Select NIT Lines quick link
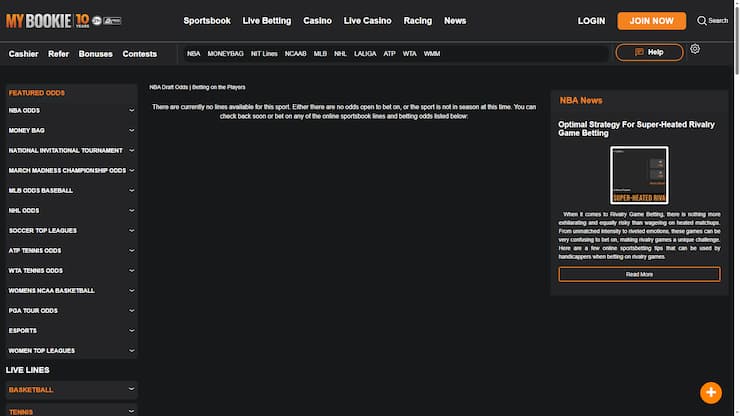 (264, 54)
